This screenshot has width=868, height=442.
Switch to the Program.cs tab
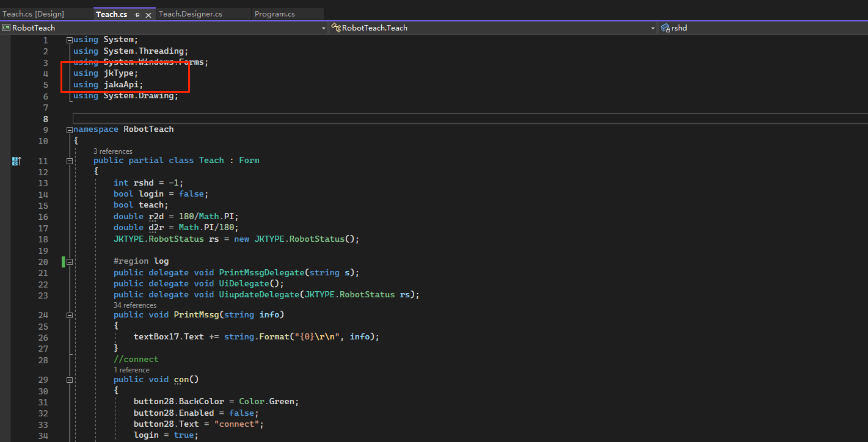pos(274,14)
